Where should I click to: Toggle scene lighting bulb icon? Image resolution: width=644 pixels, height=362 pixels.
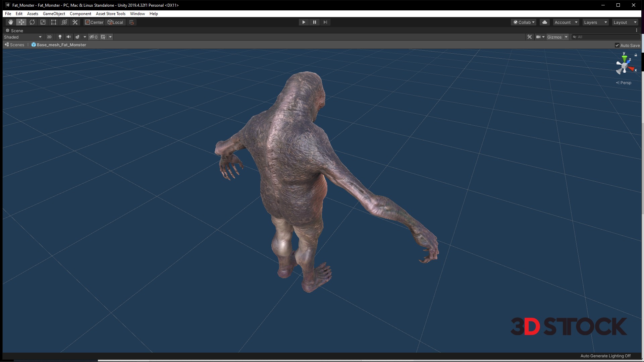coord(60,37)
